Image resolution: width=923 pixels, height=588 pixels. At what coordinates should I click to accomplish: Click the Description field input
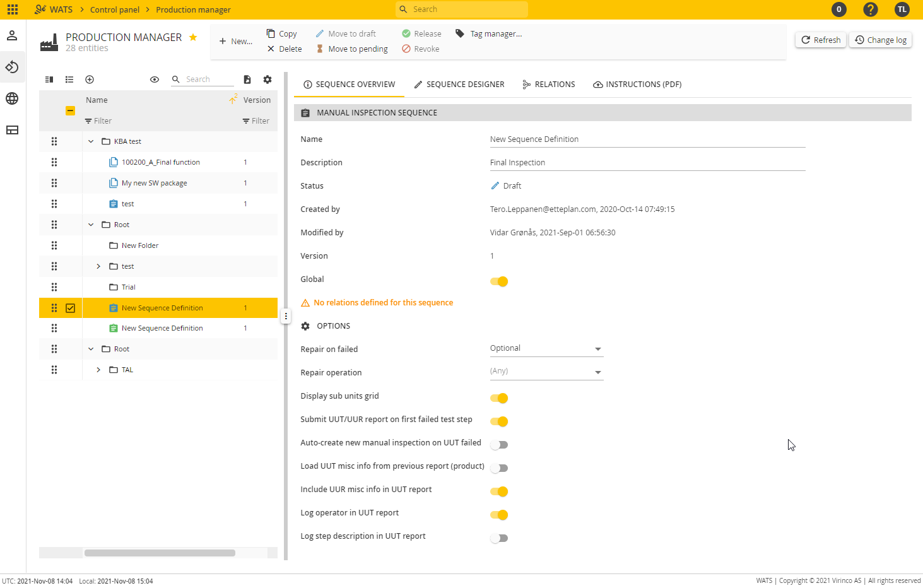point(647,163)
